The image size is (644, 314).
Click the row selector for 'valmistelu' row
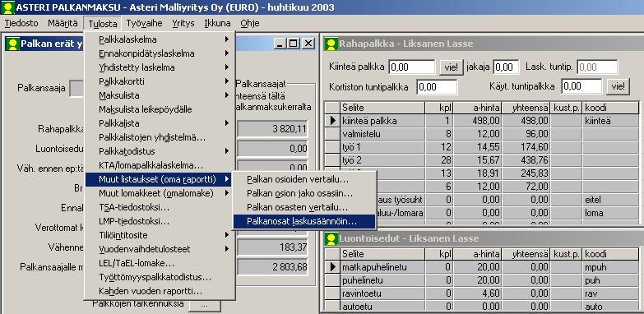332,134
